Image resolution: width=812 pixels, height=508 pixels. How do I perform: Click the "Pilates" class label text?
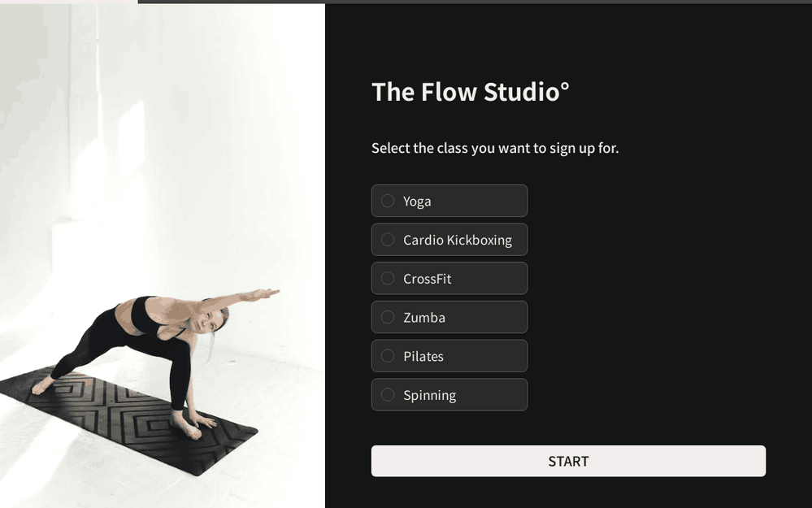coord(423,357)
